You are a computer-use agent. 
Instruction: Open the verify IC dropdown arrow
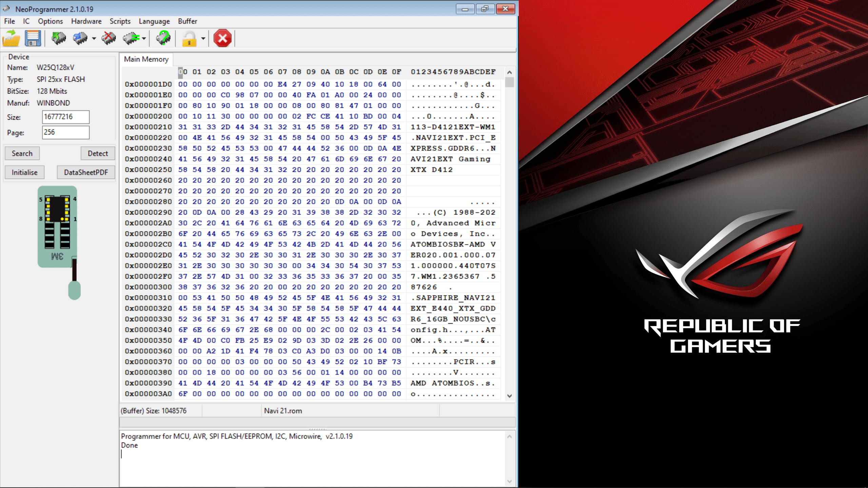point(144,38)
